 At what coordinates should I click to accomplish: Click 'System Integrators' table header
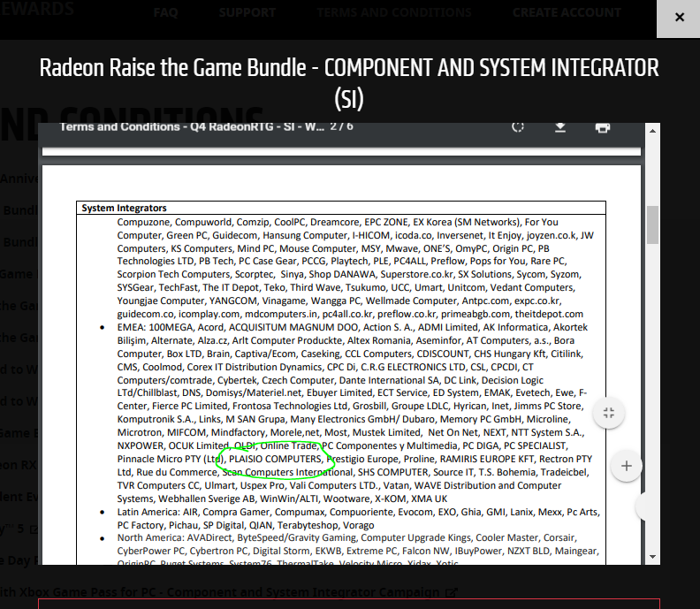point(124,208)
